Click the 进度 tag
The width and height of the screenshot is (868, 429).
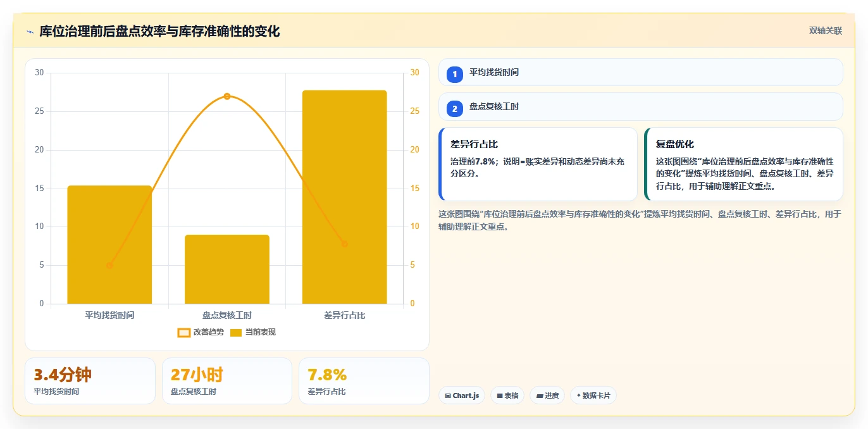pos(547,395)
